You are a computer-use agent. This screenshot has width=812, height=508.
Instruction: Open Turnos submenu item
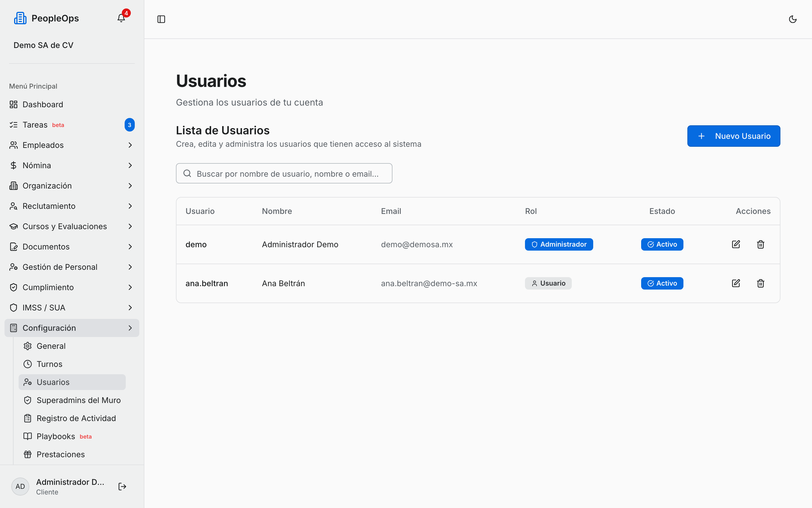click(72, 364)
